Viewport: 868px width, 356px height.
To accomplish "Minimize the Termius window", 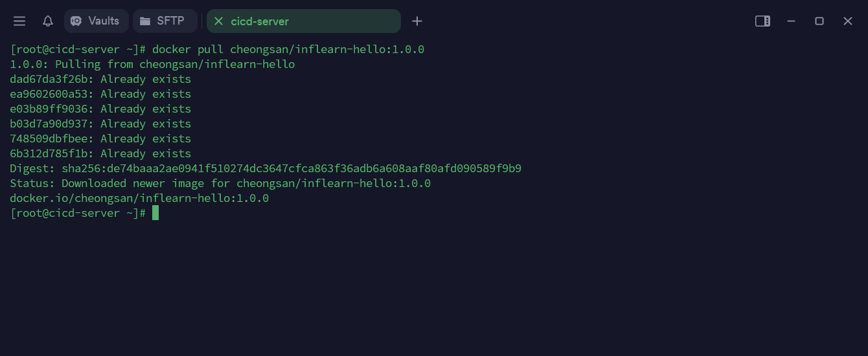I will 791,21.
